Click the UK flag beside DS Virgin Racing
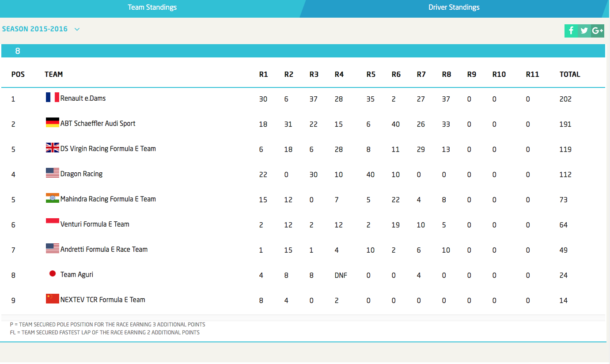This screenshot has height=364, width=610. click(53, 148)
